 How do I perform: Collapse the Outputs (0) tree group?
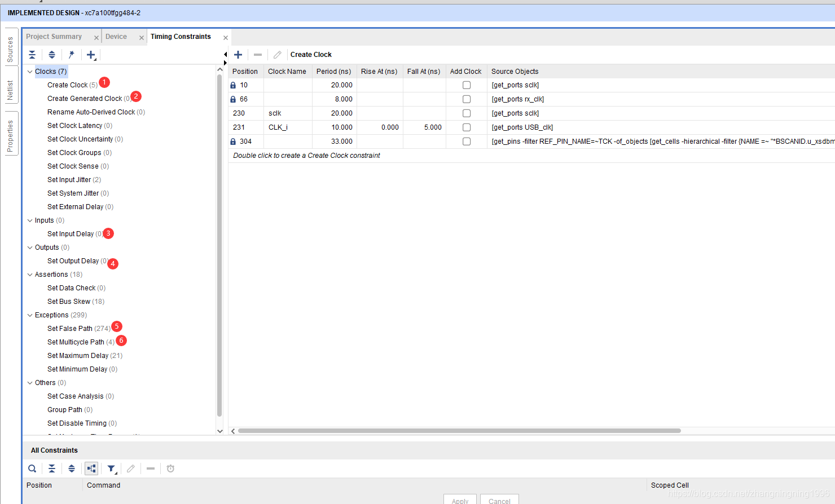[x=30, y=247]
